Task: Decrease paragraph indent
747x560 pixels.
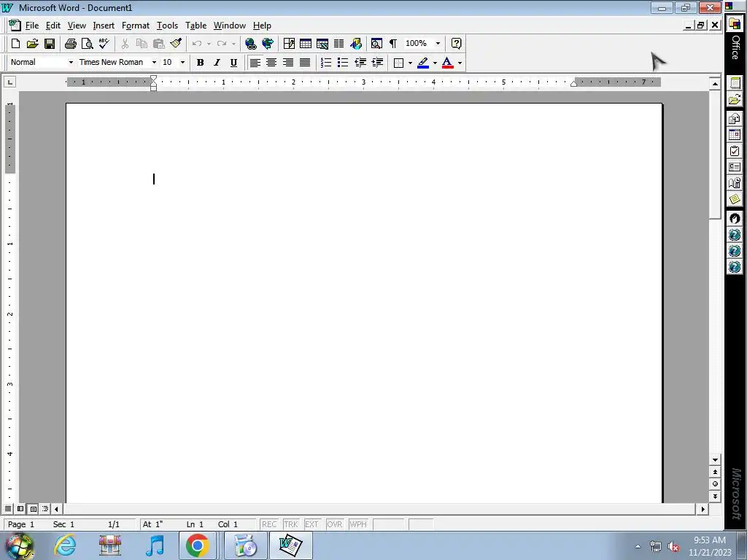Action: (x=360, y=63)
